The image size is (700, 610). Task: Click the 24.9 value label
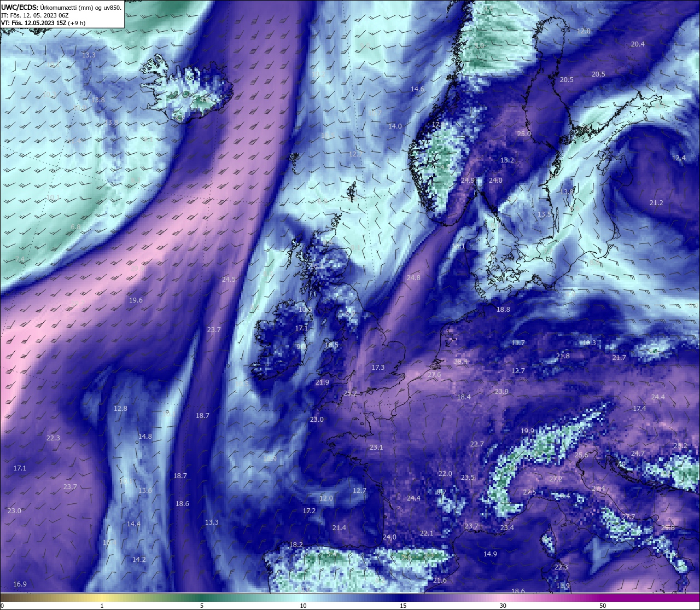pos(468,181)
